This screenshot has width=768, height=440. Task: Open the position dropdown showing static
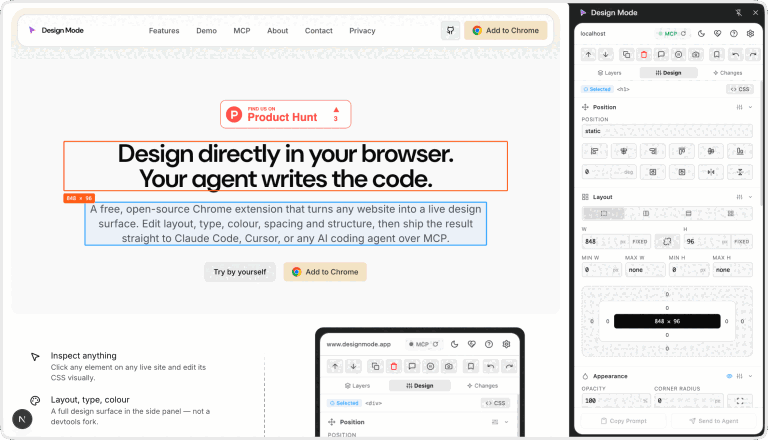(667, 131)
